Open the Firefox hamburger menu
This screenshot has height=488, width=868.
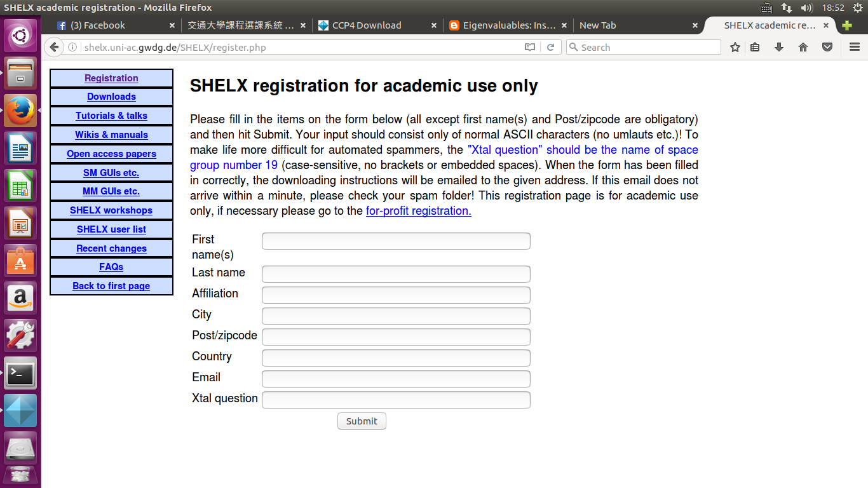click(x=855, y=47)
